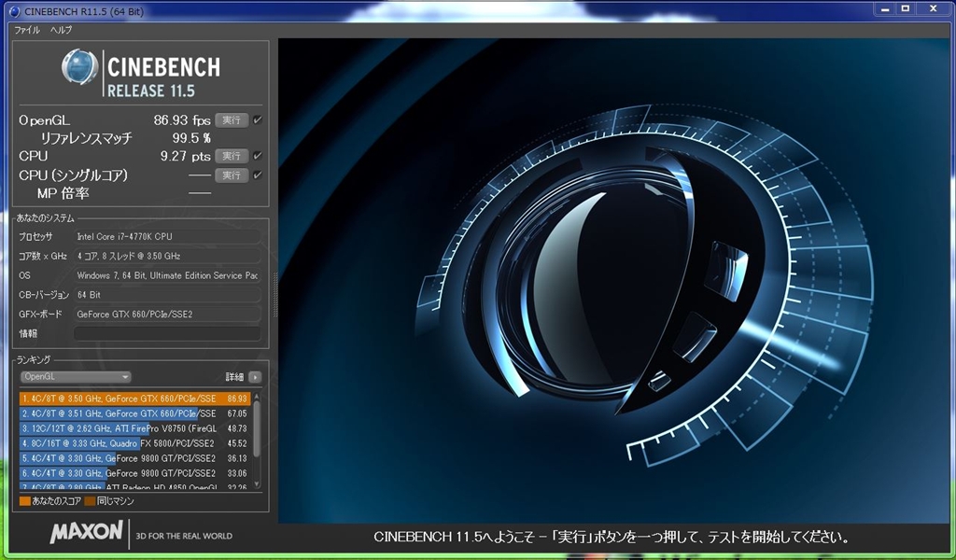Click the Cinebench sphere logo icon
This screenshot has height=560, width=956.
[x=80, y=66]
